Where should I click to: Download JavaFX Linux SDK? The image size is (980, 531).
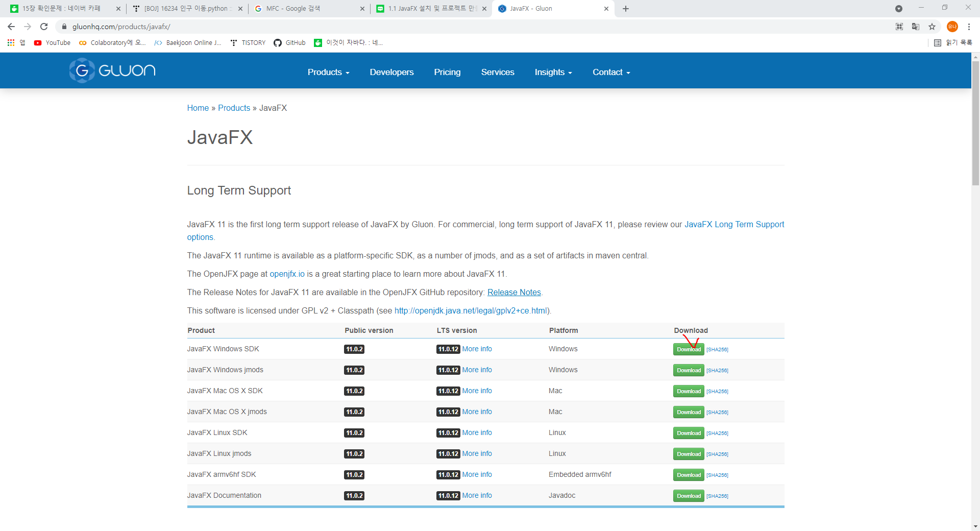point(689,433)
